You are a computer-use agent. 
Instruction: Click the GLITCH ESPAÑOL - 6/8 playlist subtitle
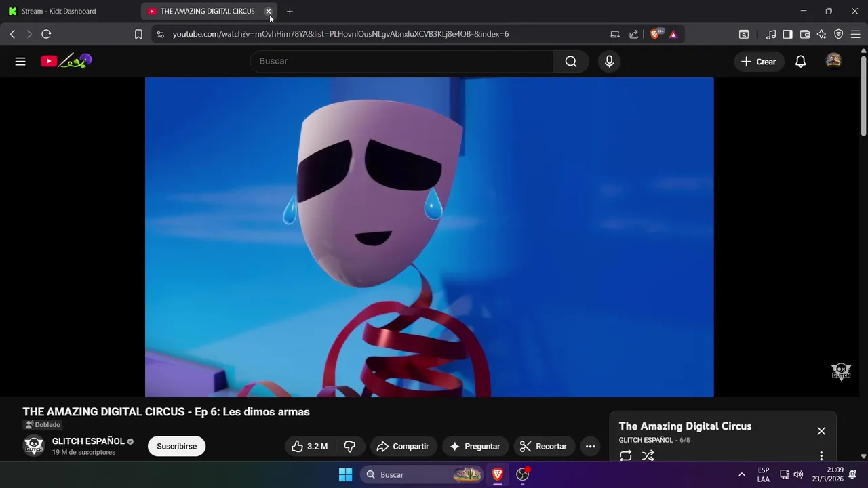654,440
